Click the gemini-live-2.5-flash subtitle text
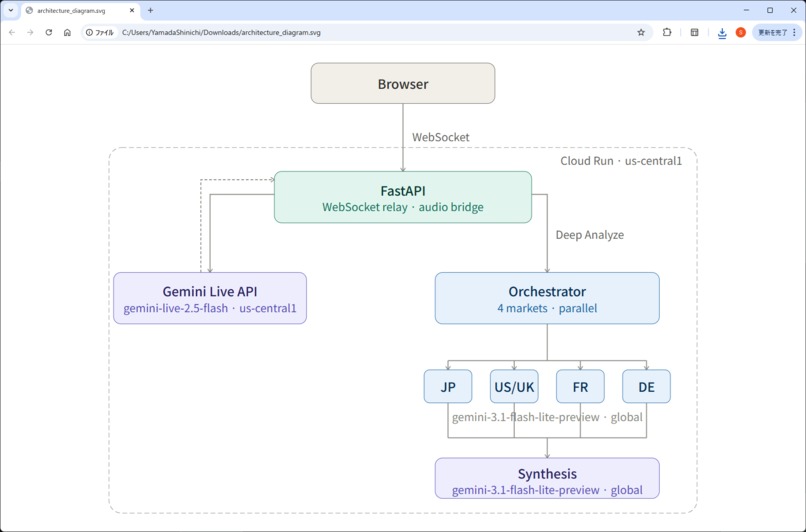The height and width of the screenshot is (532, 806). [210, 308]
